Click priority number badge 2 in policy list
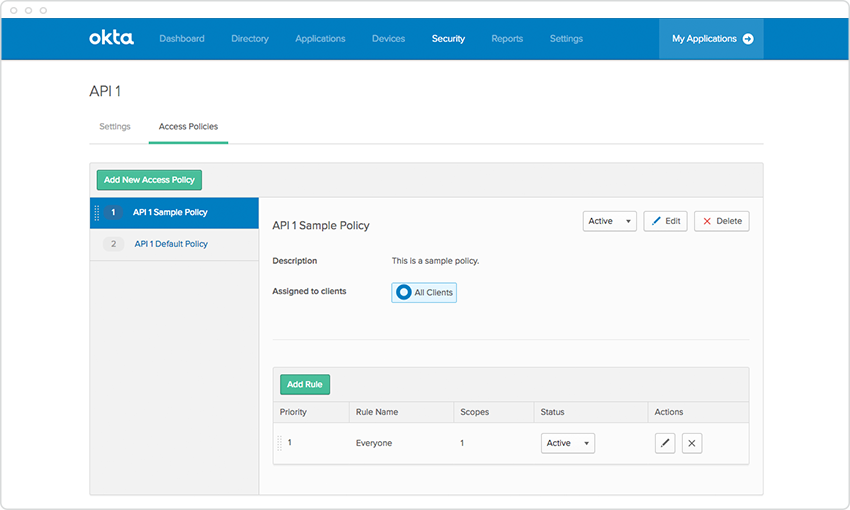 click(x=113, y=244)
